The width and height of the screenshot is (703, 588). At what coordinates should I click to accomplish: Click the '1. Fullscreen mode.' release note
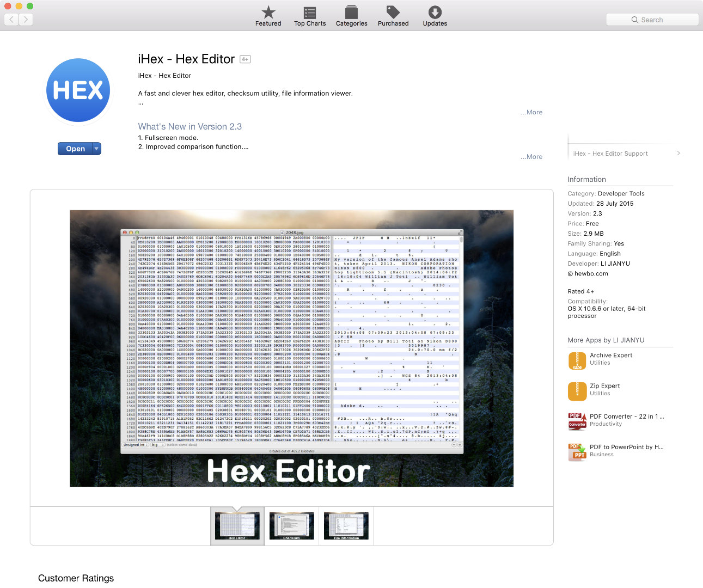click(168, 138)
